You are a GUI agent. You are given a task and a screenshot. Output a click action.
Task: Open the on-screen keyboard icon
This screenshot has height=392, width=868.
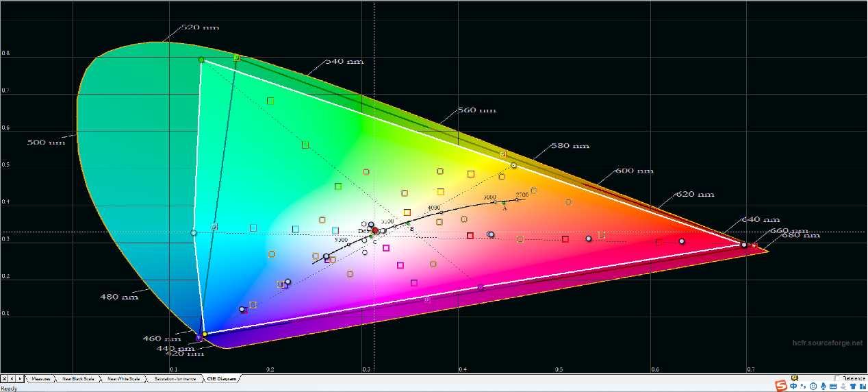(x=833, y=387)
